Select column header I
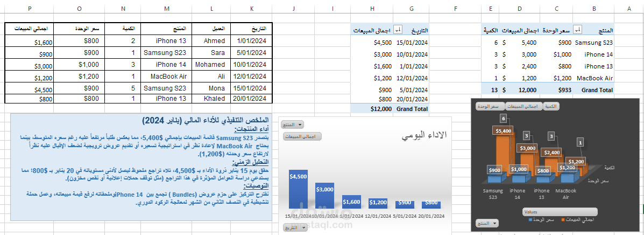The width and height of the screenshot is (644, 235). tap(333, 8)
